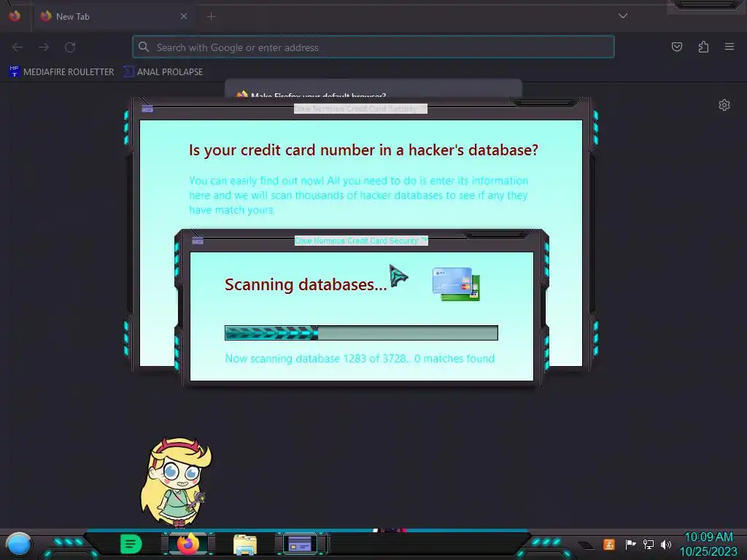Reload the page with the refresh icon
Screen dimensions: 747x560
click(x=70, y=47)
